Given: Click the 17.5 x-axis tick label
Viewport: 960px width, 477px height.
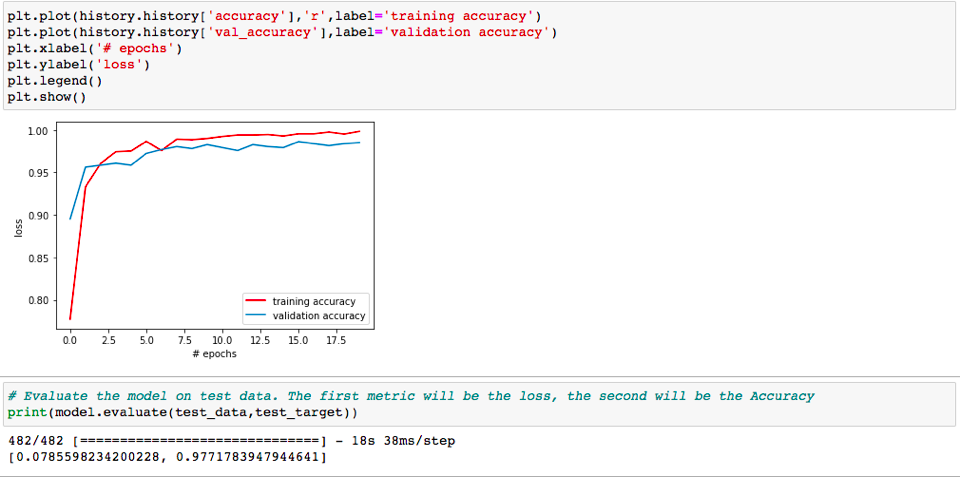Looking at the screenshot, I should pyautogui.click(x=336, y=339).
